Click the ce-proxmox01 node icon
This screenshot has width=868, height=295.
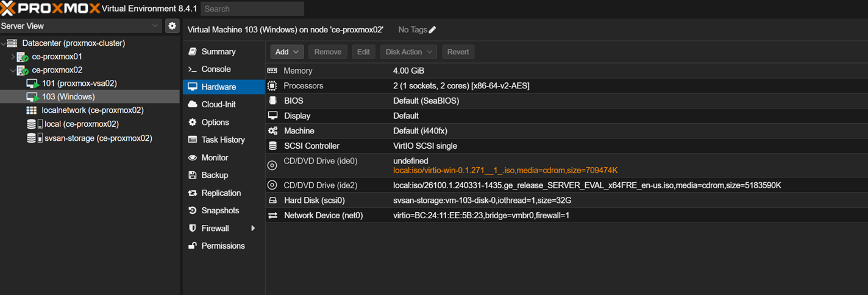tap(23, 57)
